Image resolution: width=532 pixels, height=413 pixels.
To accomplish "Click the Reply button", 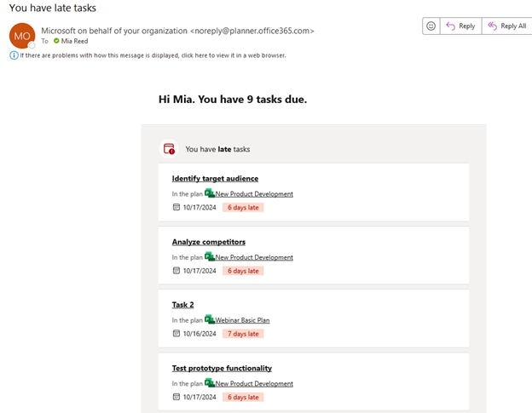I will 460,26.
